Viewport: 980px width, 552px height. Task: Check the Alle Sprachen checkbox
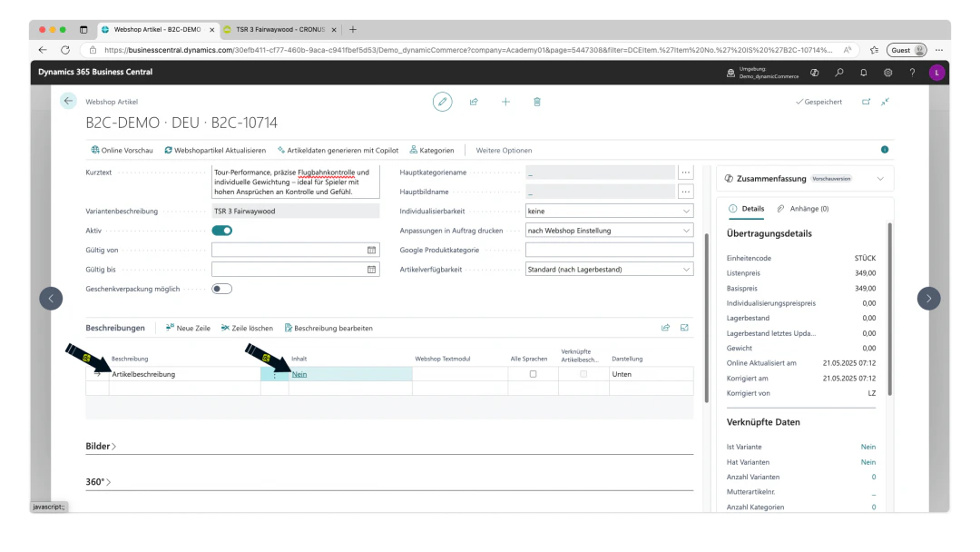[534, 374]
